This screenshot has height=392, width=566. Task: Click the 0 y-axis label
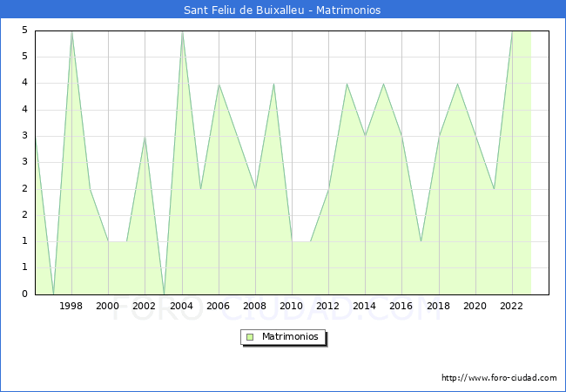(24, 294)
